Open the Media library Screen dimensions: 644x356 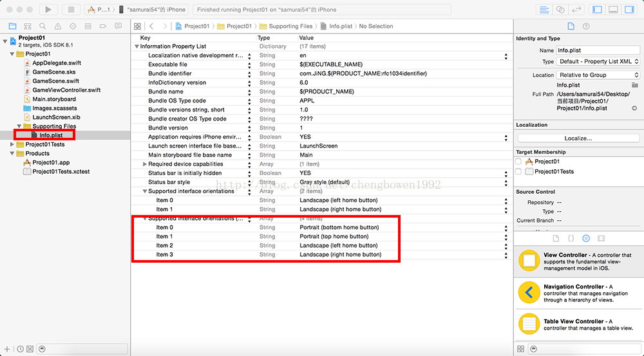click(x=601, y=239)
